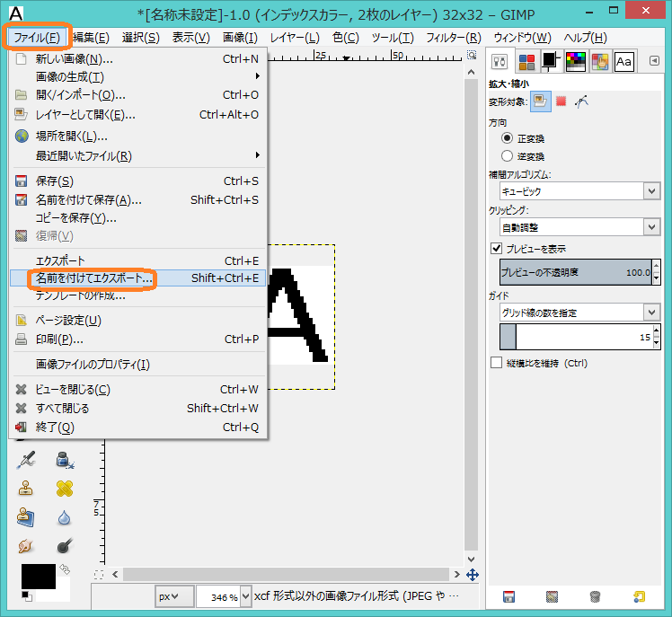Save tool options preset icon
Screen dimensions: 672x617
508,597
